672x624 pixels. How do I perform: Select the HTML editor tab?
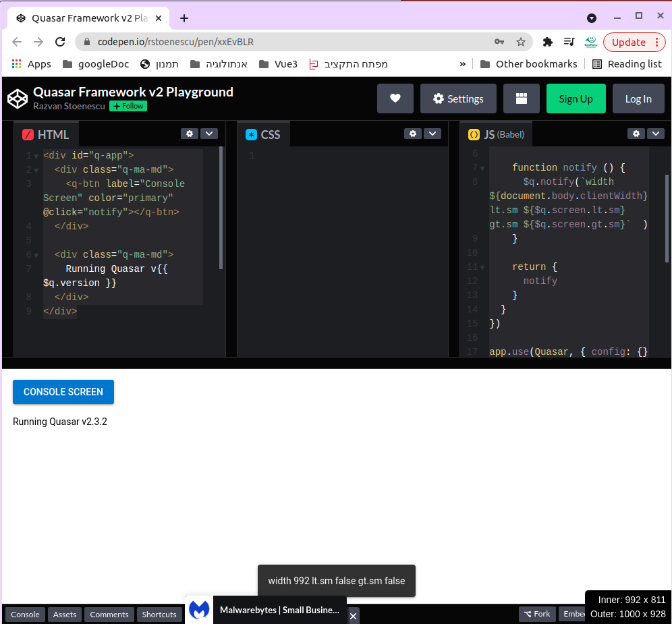(47, 134)
